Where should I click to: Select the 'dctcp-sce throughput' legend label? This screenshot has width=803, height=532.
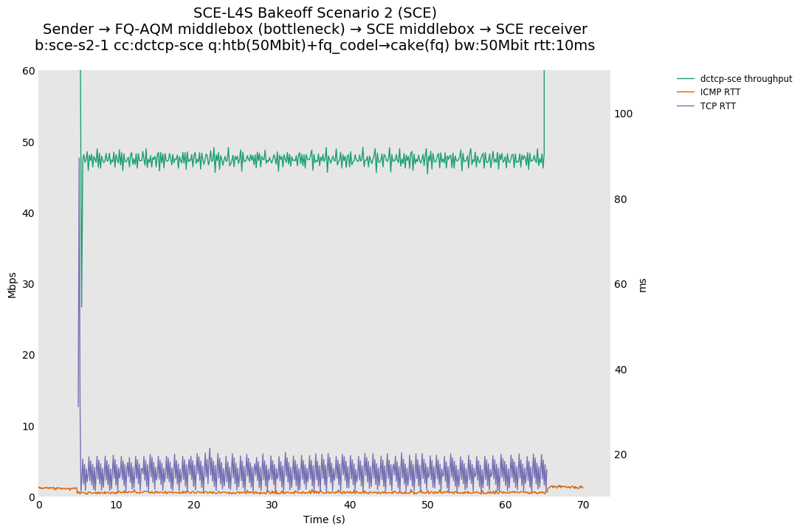tap(745, 79)
